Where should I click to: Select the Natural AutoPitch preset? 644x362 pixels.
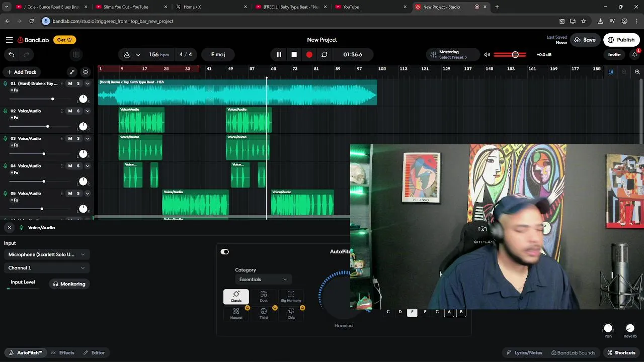pos(236,314)
